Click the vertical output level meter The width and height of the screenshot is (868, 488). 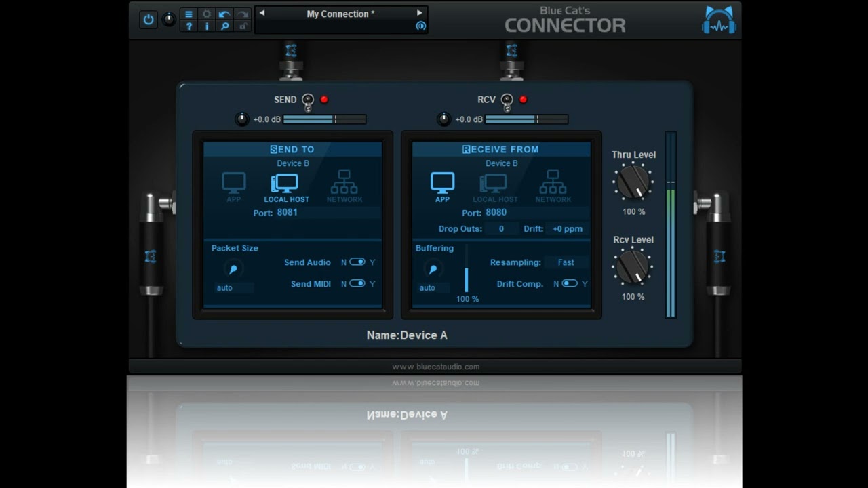tap(671, 224)
